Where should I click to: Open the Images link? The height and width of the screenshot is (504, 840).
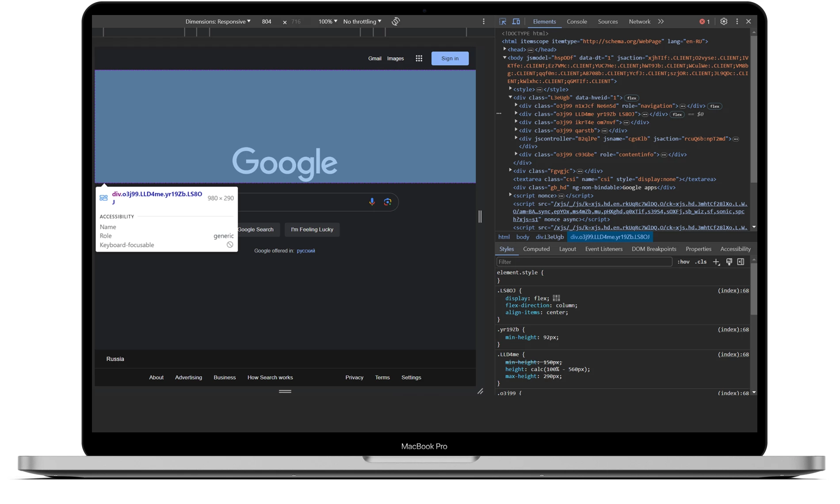[396, 58]
